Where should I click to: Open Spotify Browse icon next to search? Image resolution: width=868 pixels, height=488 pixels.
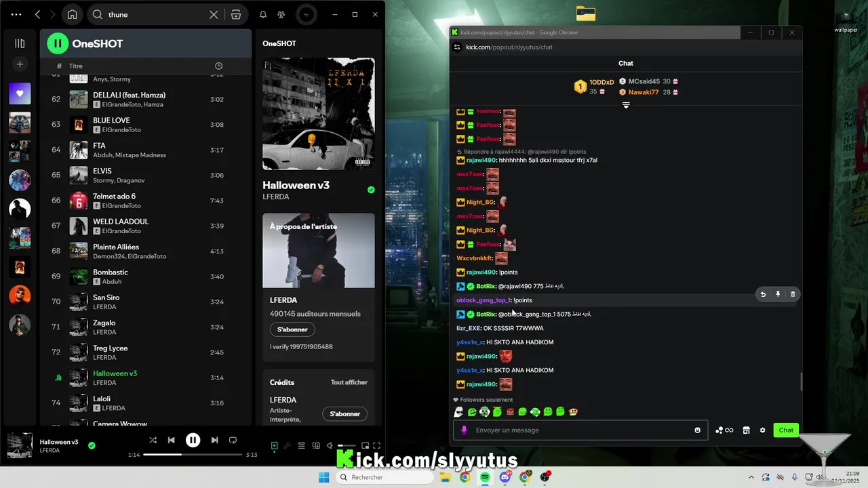(x=236, y=14)
